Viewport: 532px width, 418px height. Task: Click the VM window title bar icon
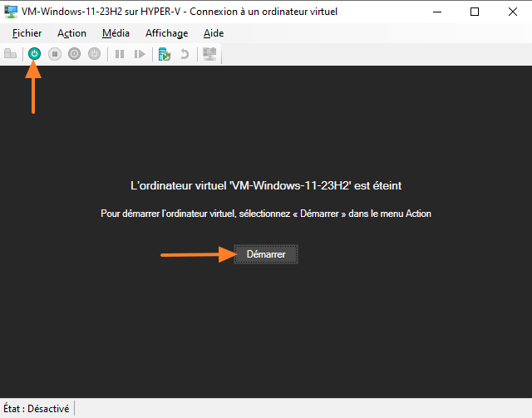tap(11, 12)
